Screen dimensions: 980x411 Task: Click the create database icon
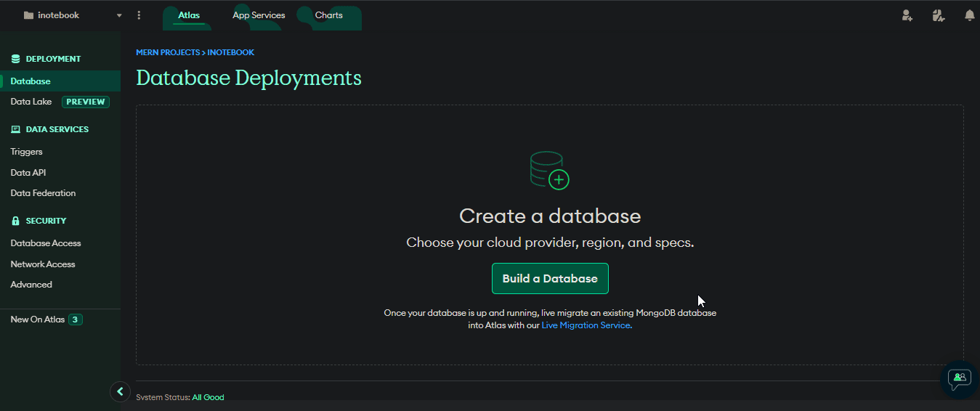(550, 171)
